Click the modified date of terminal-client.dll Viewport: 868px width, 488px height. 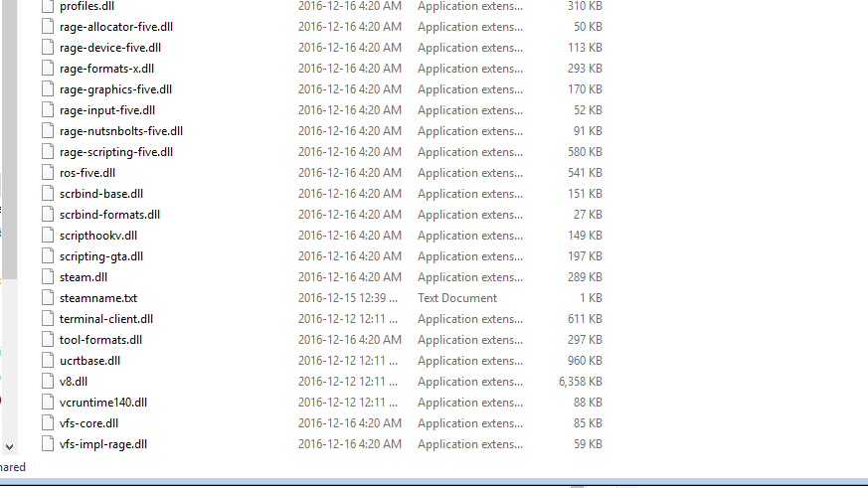click(348, 319)
